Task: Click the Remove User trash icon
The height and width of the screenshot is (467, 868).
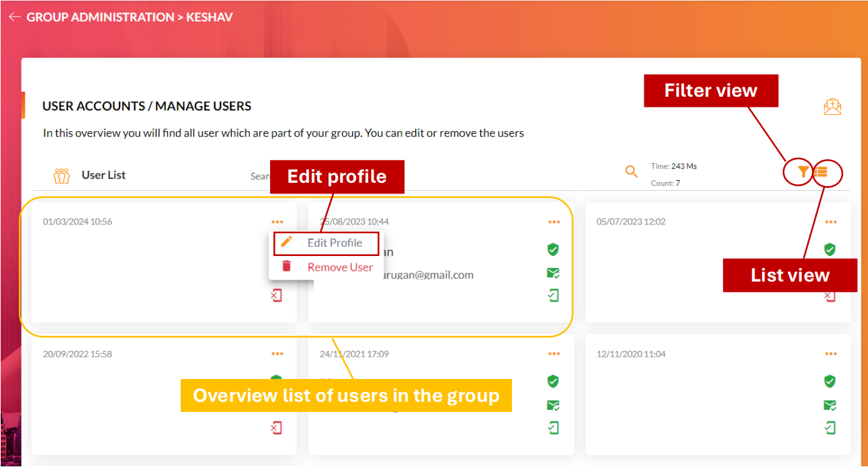Action: [x=288, y=266]
